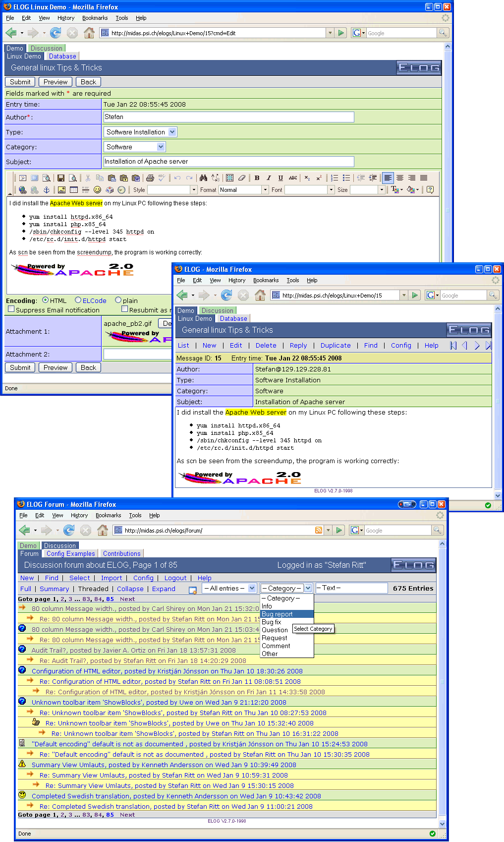The image size is (504, 842).
Task: Open the Format dropdown showing Normal
Action: (244, 190)
